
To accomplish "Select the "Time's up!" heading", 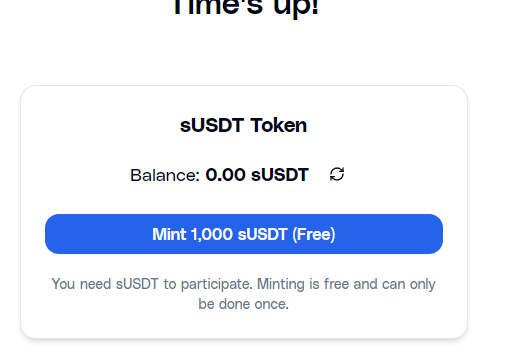I will (246, 7).
